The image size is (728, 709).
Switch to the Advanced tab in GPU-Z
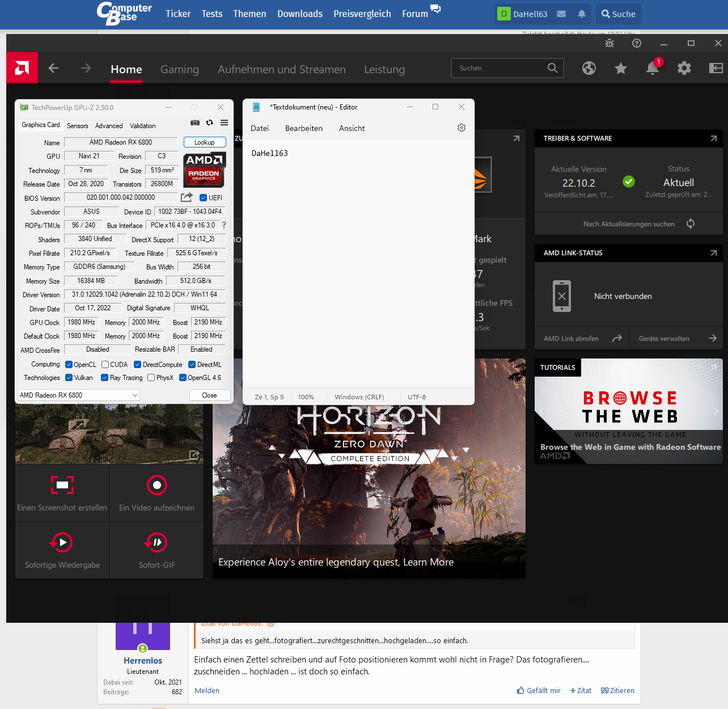(109, 126)
